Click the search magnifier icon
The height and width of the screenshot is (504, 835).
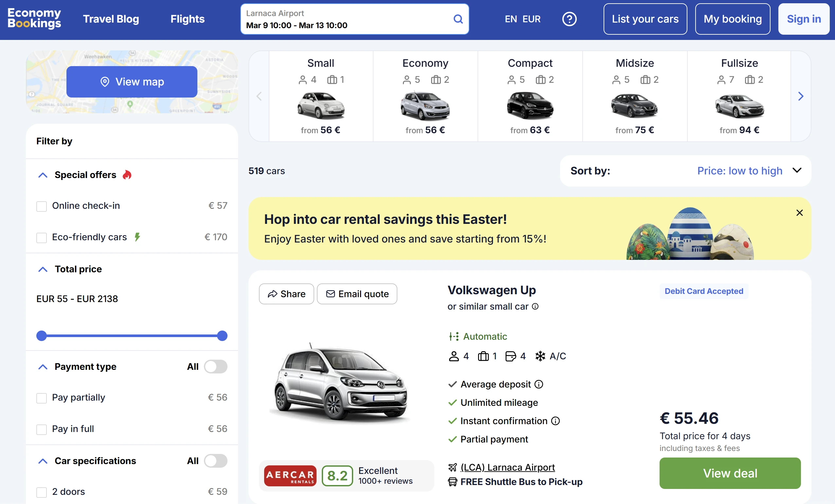click(458, 19)
